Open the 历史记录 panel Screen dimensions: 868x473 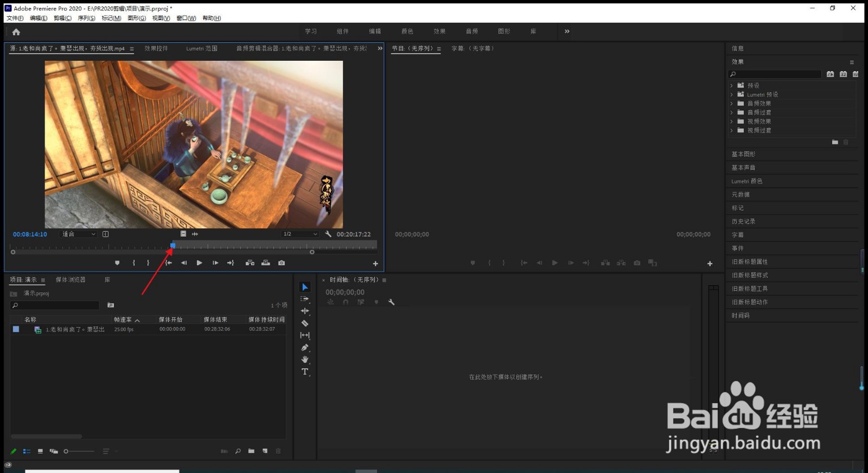tap(743, 221)
